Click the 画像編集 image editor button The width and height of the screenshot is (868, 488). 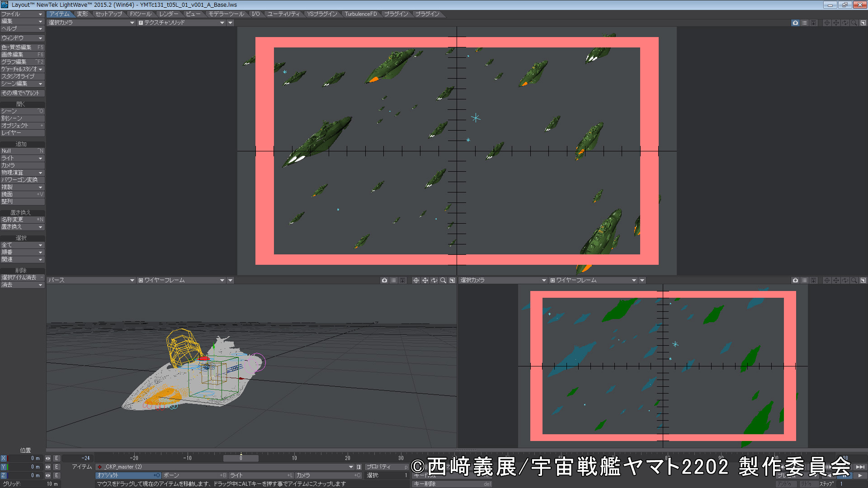pos(22,54)
